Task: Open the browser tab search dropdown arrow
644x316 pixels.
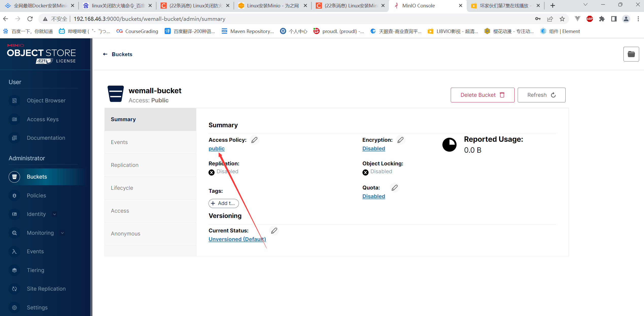Action: (585, 5)
